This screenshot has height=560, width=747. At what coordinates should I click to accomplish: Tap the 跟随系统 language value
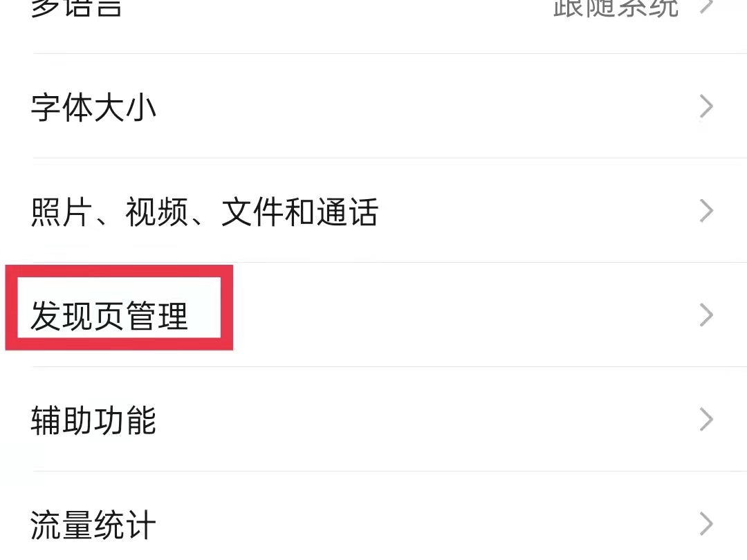point(616,8)
